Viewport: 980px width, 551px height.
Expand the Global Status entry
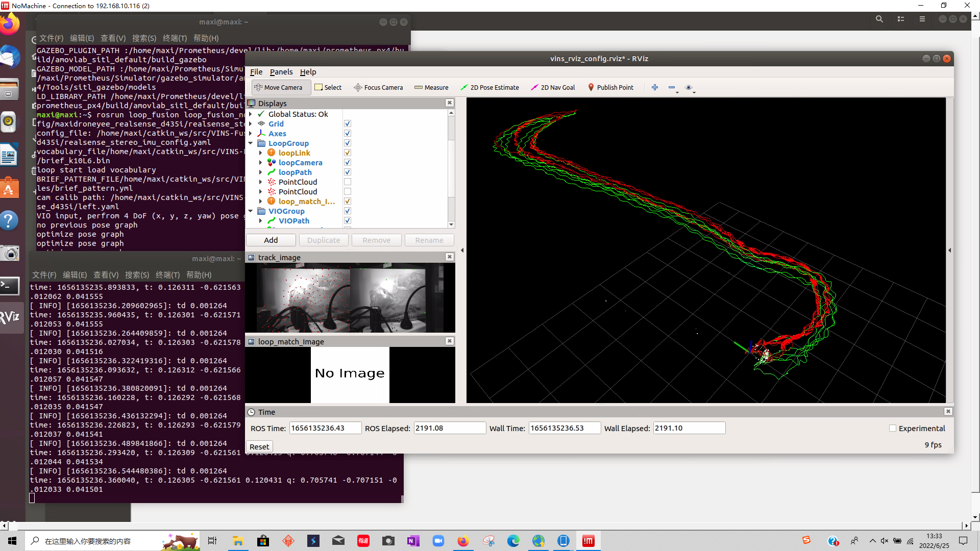pos(251,114)
